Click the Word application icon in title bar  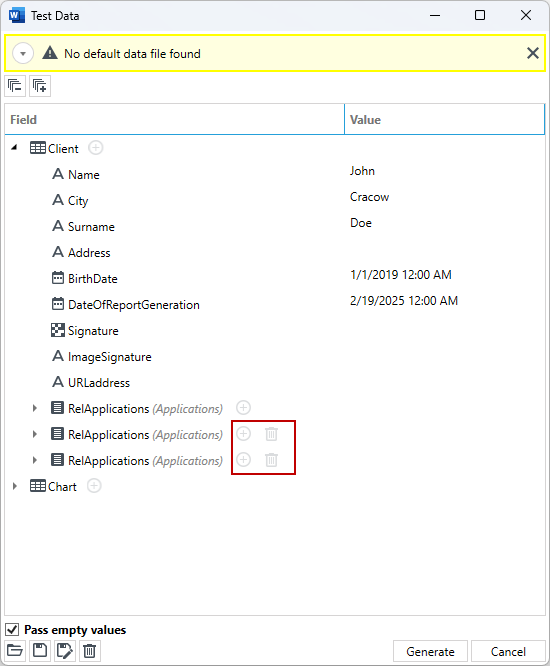pyautogui.click(x=16, y=16)
